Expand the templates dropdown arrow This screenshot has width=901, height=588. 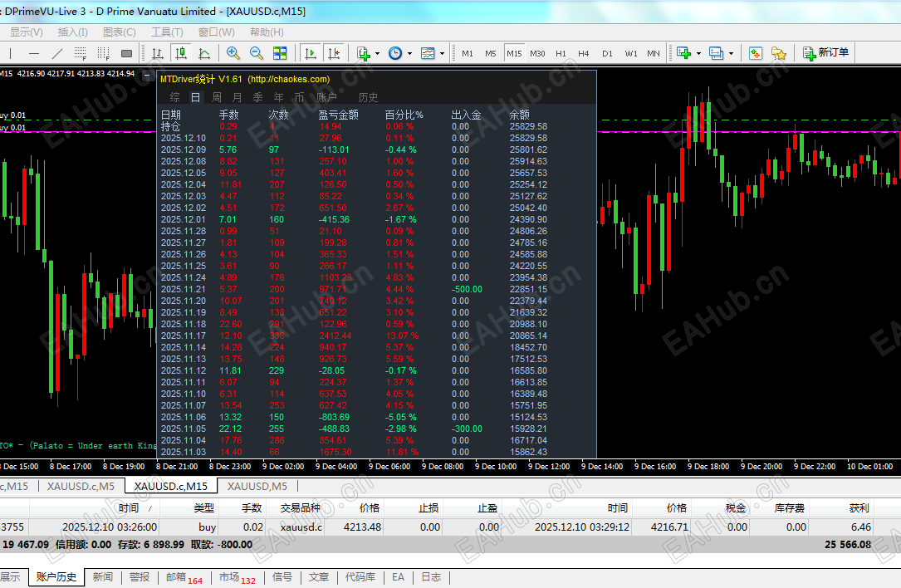tap(442, 53)
